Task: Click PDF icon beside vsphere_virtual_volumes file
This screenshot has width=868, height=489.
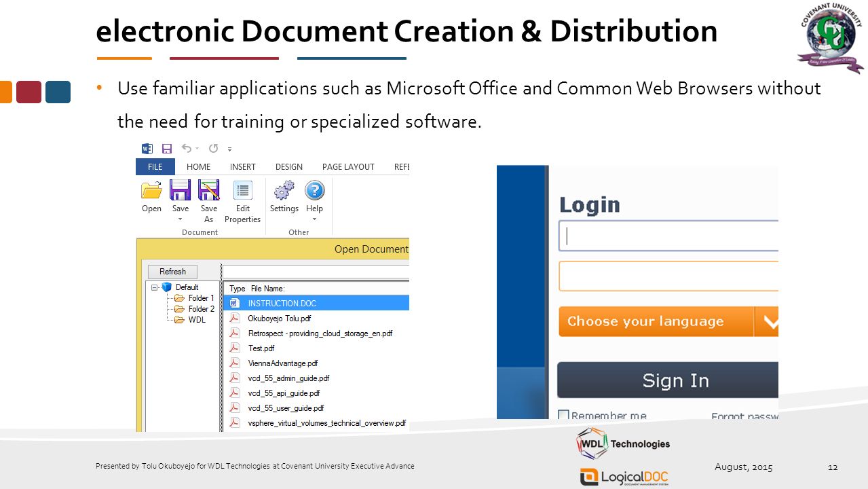Action: (x=235, y=422)
